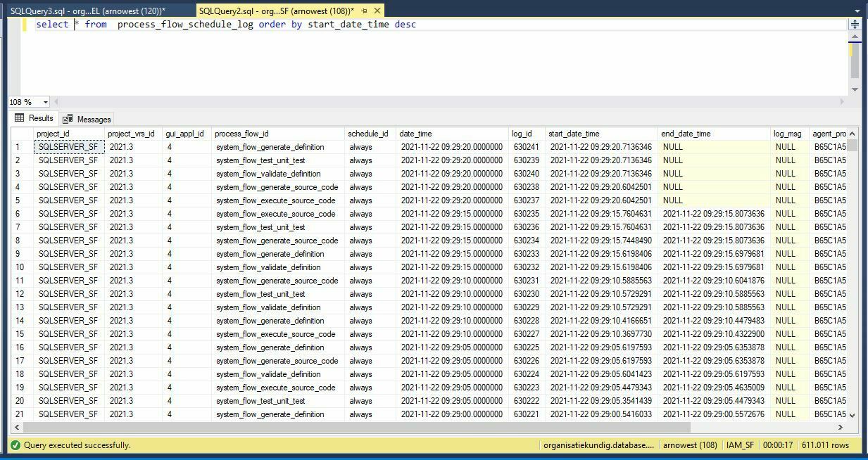Click the 611.011 rows status entry

(826, 445)
